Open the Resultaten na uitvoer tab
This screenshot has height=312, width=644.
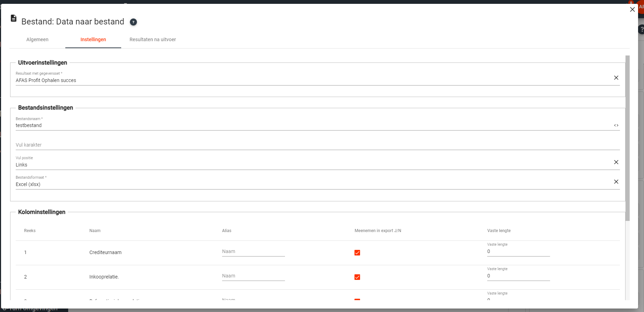coord(153,39)
